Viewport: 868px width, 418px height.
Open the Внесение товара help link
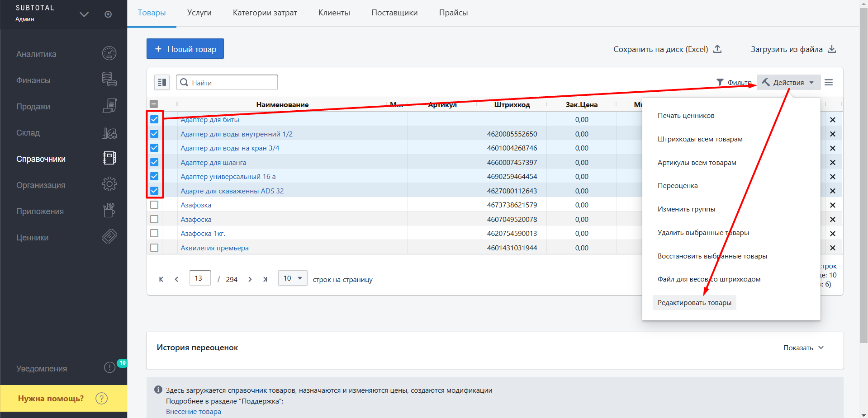(x=194, y=412)
